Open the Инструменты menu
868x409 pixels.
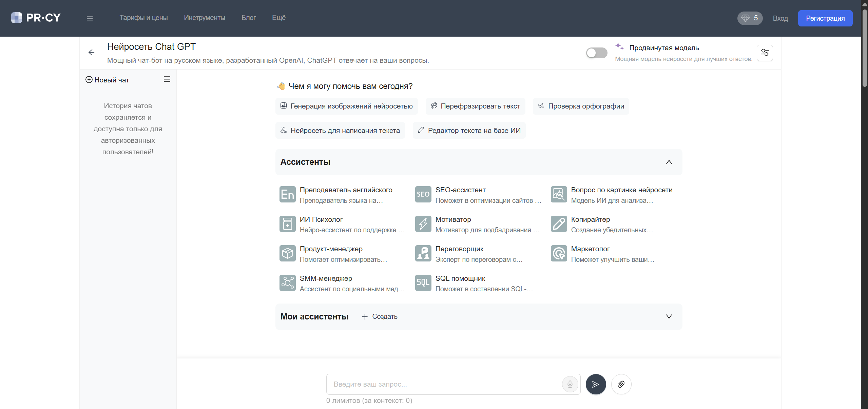pos(205,18)
